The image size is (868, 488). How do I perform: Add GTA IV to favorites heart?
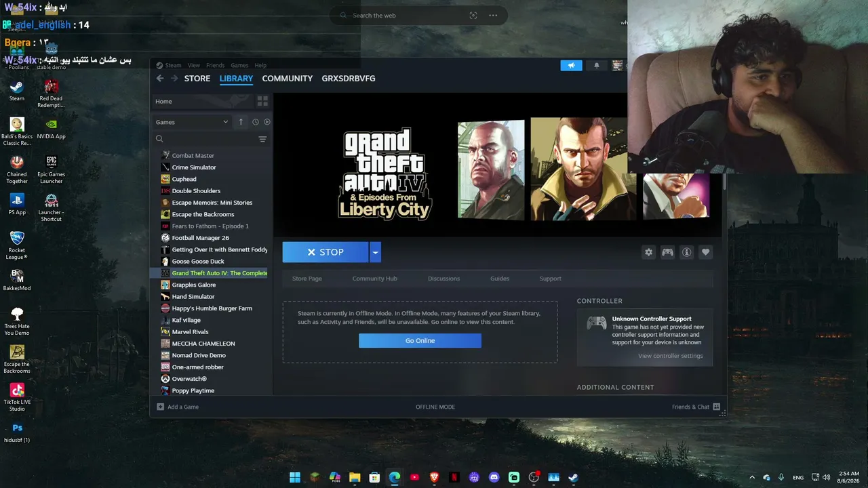706,252
